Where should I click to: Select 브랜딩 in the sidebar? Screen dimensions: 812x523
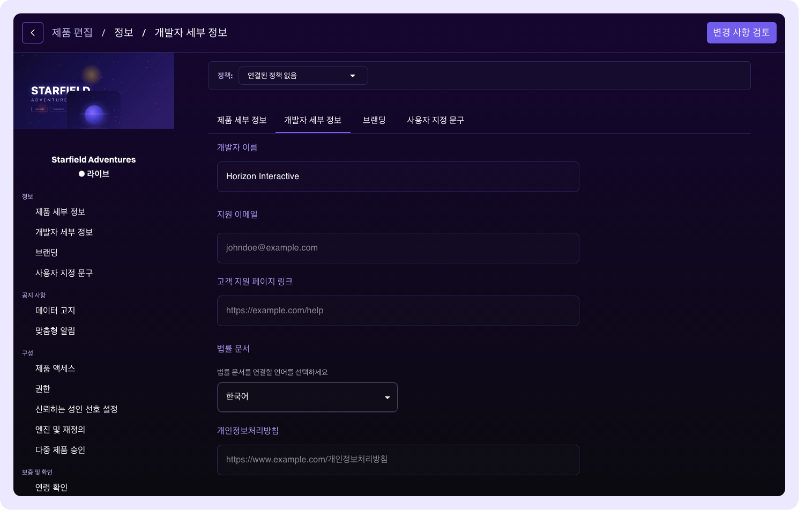point(47,253)
